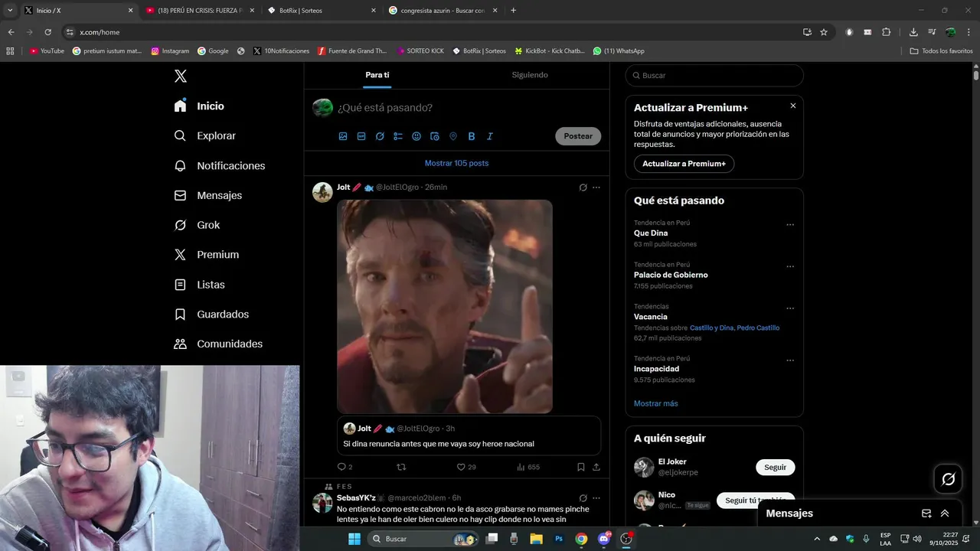The width and height of the screenshot is (980, 551).
Task: Click the Buscar search field on X
Action: click(714, 76)
